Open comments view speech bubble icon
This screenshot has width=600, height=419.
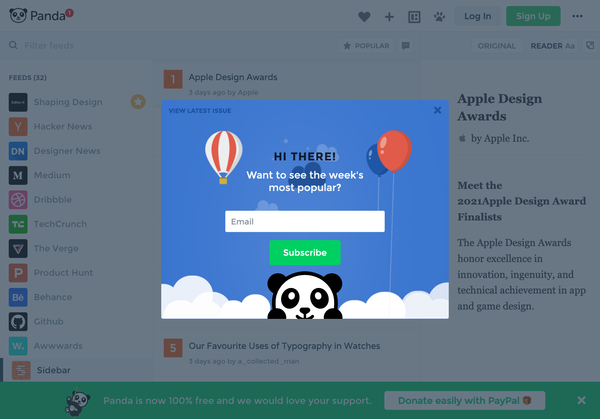(x=406, y=46)
